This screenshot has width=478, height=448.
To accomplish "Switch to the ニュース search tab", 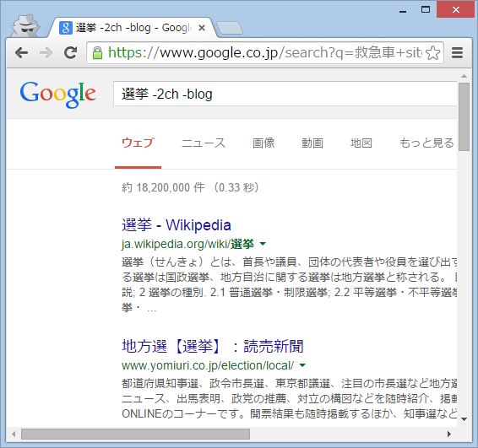I will coord(204,143).
